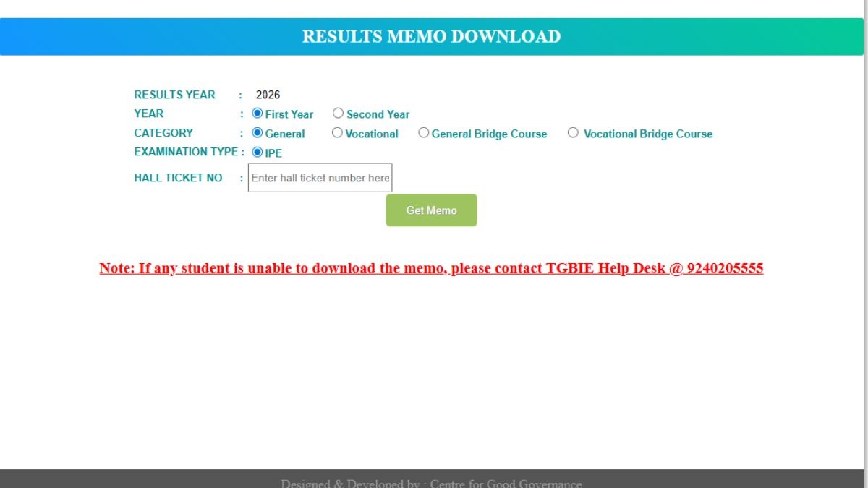Click the 2026 results year value
The image size is (868, 488).
(268, 95)
